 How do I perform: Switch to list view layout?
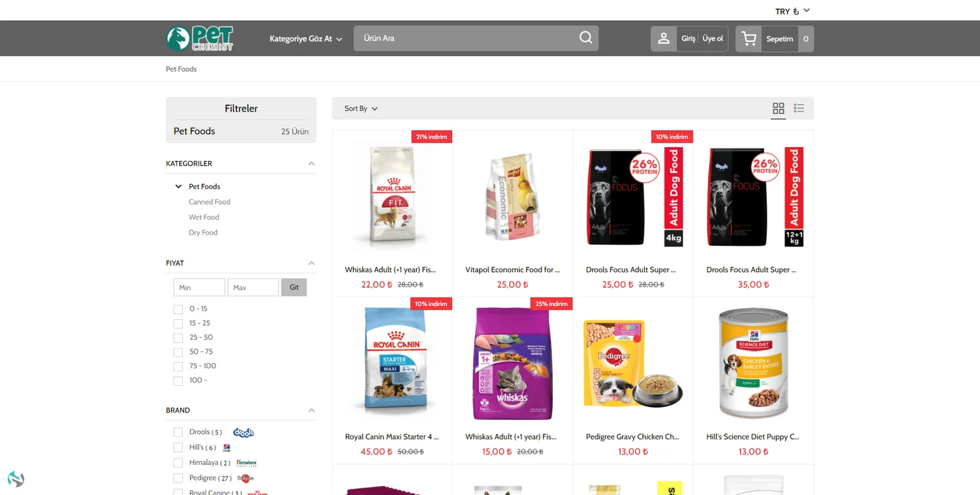click(x=799, y=109)
